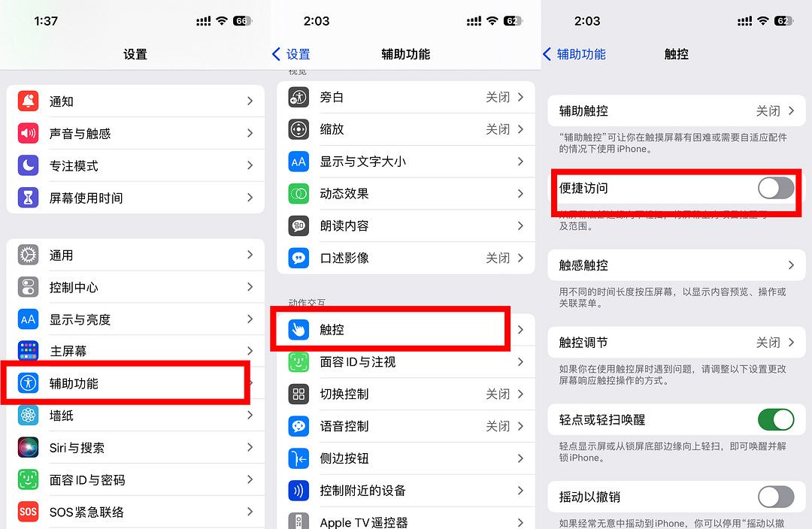Tap the Switch Control icon (切换控制)
The image size is (812, 529).
298,394
